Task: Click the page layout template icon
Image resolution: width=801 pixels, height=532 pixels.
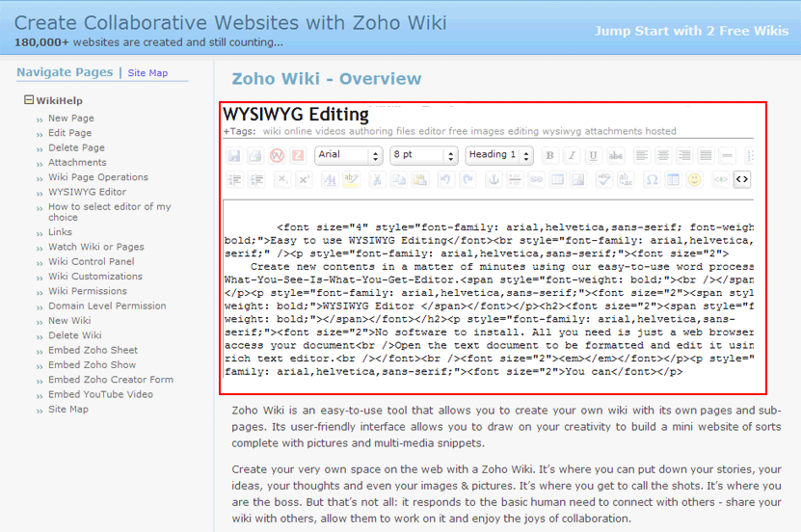Action: (674, 179)
